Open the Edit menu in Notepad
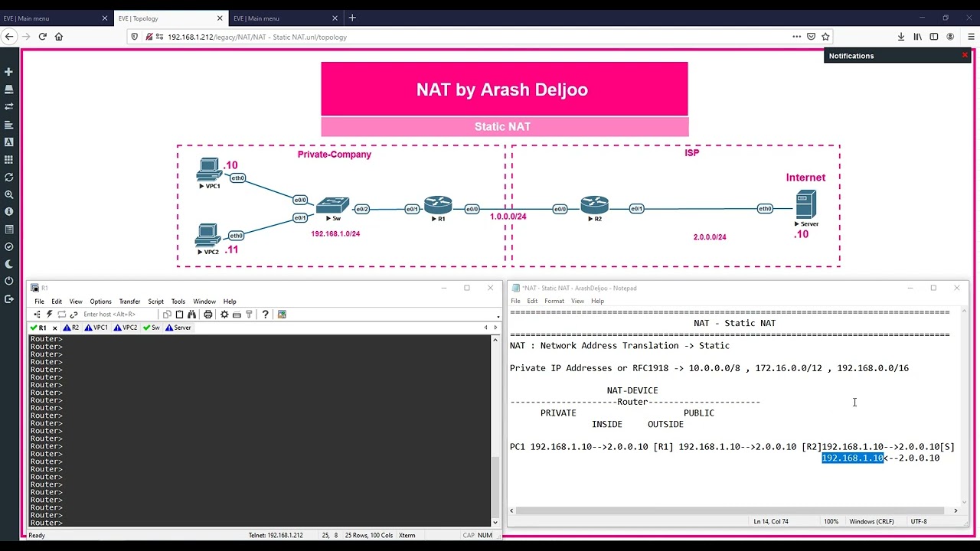This screenshot has height=551, width=980. tap(532, 302)
